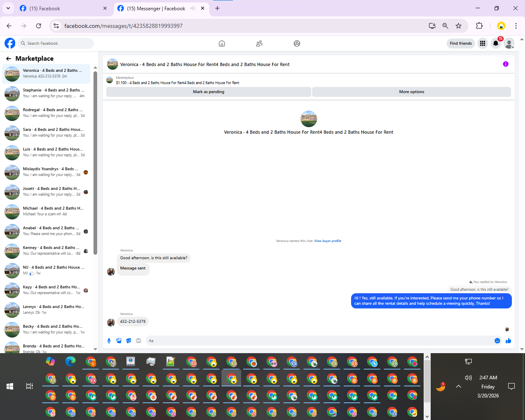Click the Facebook logo icon
The width and height of the screenshot is (525, 420).
point(10,43)
